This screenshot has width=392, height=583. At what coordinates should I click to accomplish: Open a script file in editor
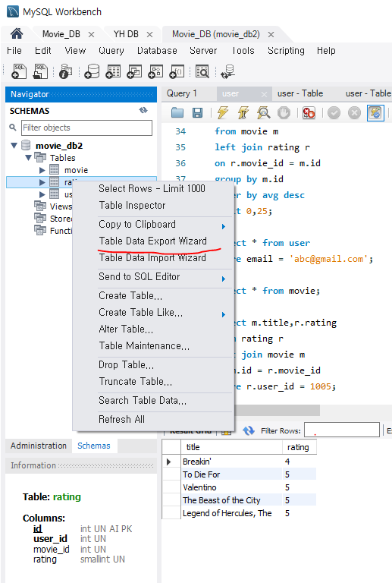tap(177, 112)
